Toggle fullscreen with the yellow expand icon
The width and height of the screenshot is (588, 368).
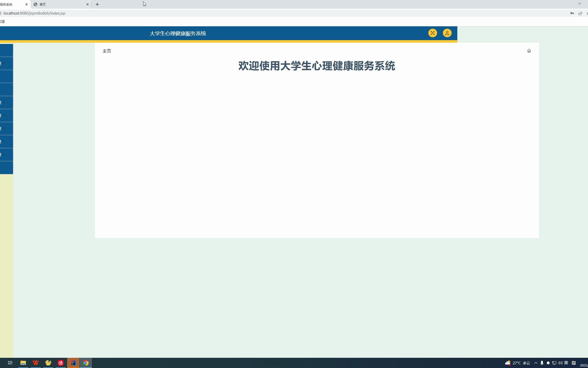433,33
